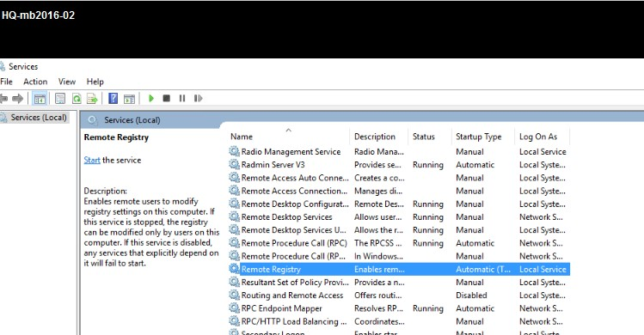This screenshot has width=644, height=335.
Task: Select the Radmin Server V3 service
Action: pos(273,165)
